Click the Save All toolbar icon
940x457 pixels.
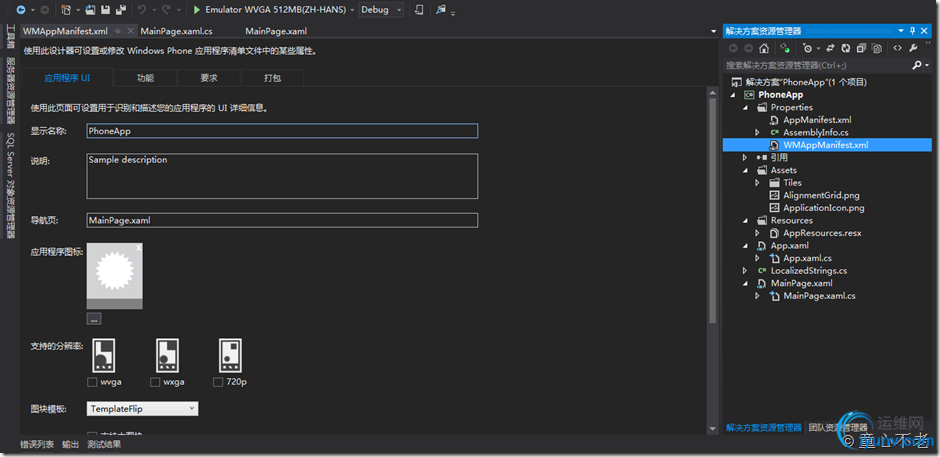click(x=120, y=10)
